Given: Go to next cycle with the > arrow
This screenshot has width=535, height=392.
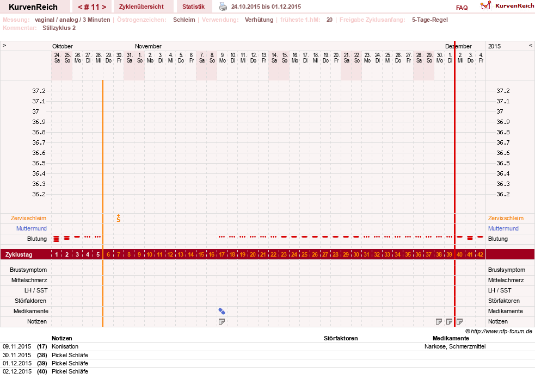Looking at the screenshot, I should pyautogui.click(x=104, y=7).
